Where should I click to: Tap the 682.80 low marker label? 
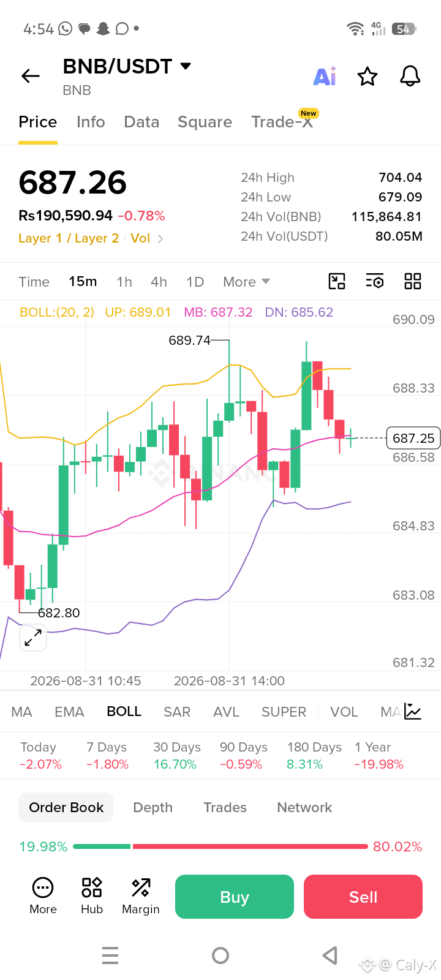[x=59, y=613]
